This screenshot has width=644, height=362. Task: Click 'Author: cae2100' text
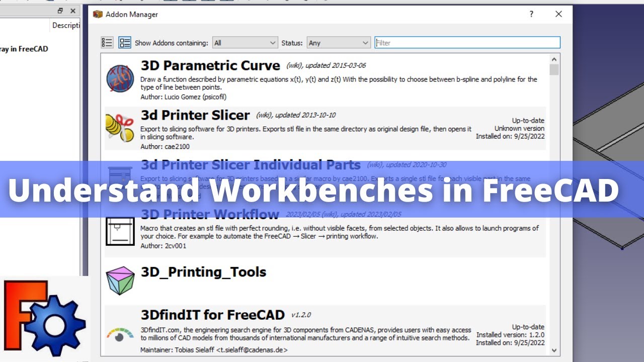[165, 146]
